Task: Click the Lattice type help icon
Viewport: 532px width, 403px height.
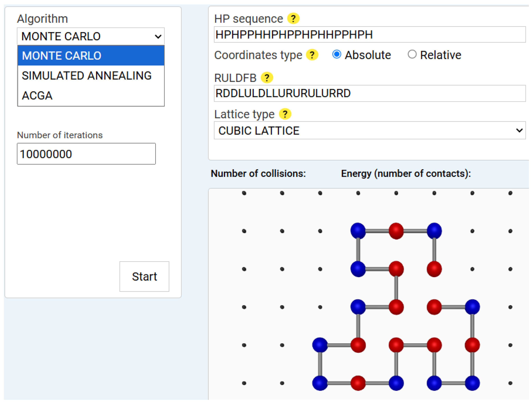Action: tap(285, 114)
